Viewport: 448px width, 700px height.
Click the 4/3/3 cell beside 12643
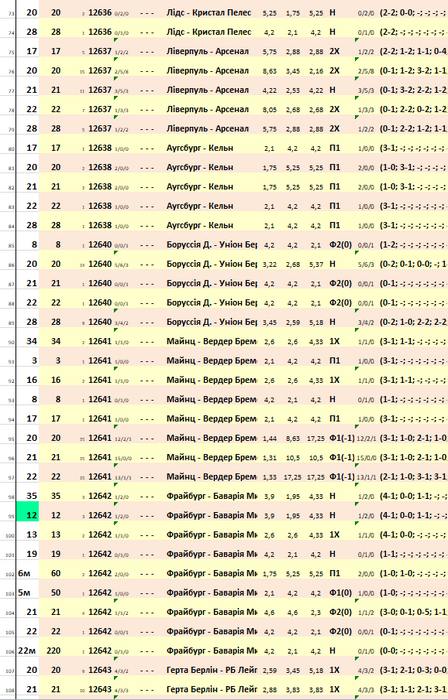(x=122, y=691)
